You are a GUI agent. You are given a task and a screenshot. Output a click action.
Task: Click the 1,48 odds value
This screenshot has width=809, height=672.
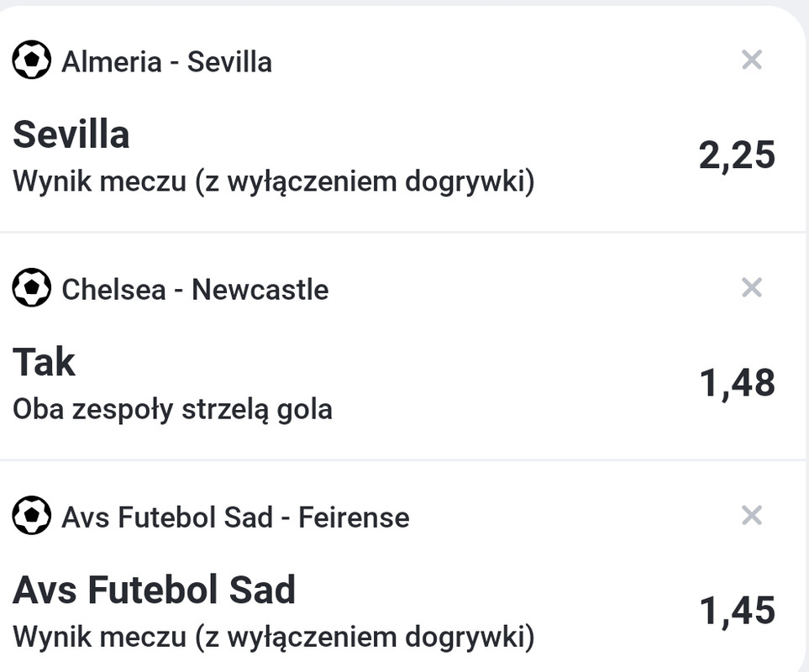(x=737, y=383)
